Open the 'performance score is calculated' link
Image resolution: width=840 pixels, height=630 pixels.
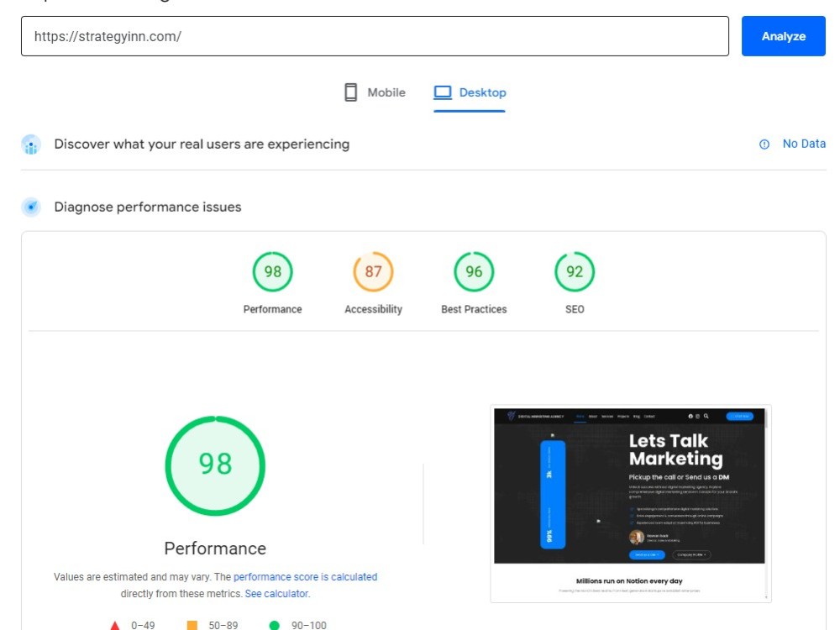pos(306,577)
